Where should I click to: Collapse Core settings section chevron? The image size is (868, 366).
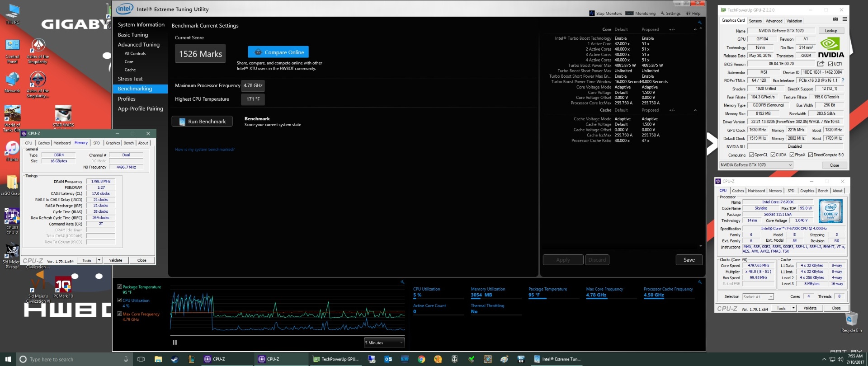[695, 29]
